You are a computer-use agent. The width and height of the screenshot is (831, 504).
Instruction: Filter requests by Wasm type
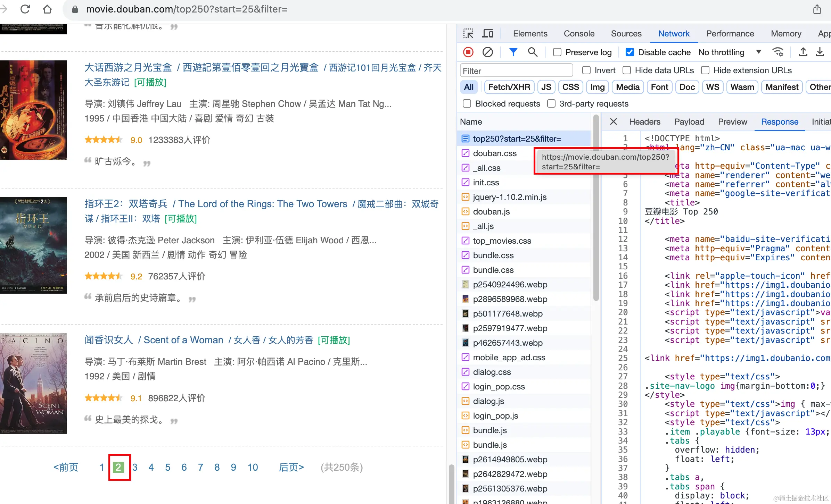click(742, 87)
